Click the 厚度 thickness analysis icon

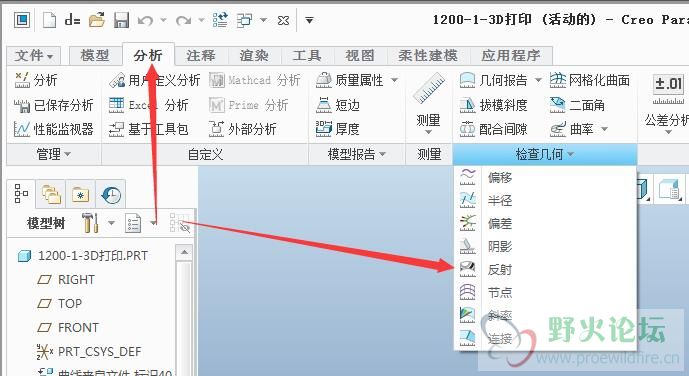tap(324, 129)
